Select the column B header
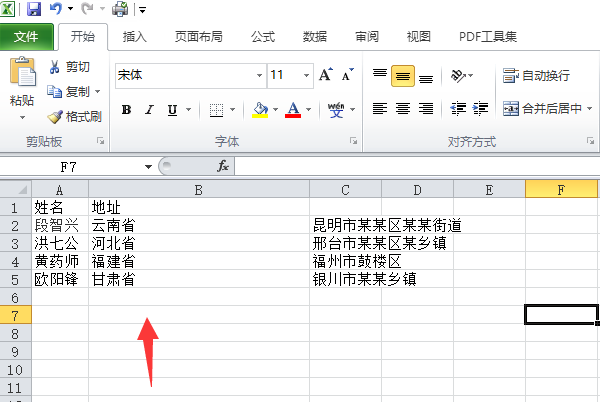600x402 pixels. (x=199, y=190)
